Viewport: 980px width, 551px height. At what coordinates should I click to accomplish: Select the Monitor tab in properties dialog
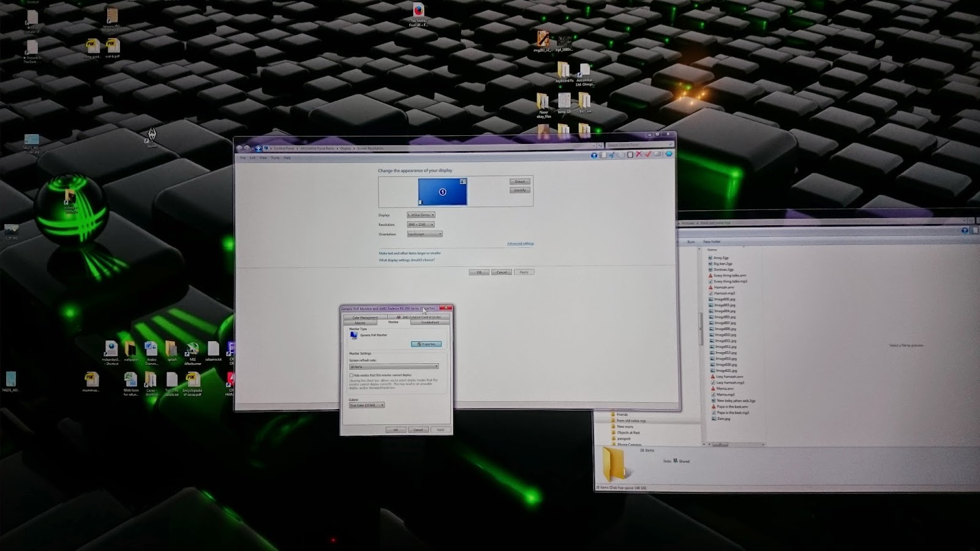(393, 322)
